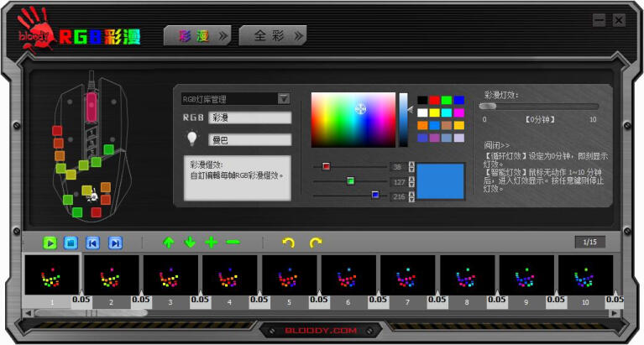Click the green channel slider handle
Image resolution: width=644 pixels, height=345 pixels.
[350, 180]
